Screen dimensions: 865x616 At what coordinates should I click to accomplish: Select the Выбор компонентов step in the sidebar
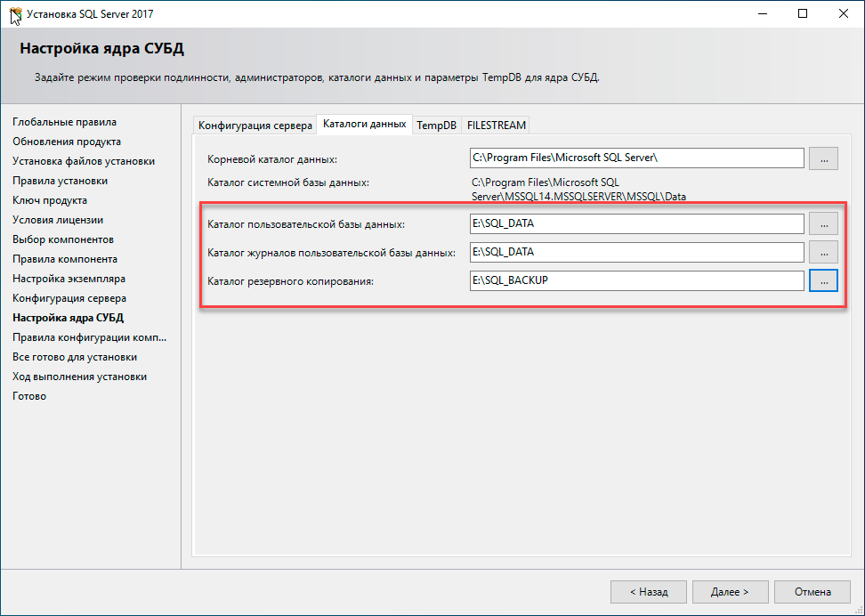point(63,239)
